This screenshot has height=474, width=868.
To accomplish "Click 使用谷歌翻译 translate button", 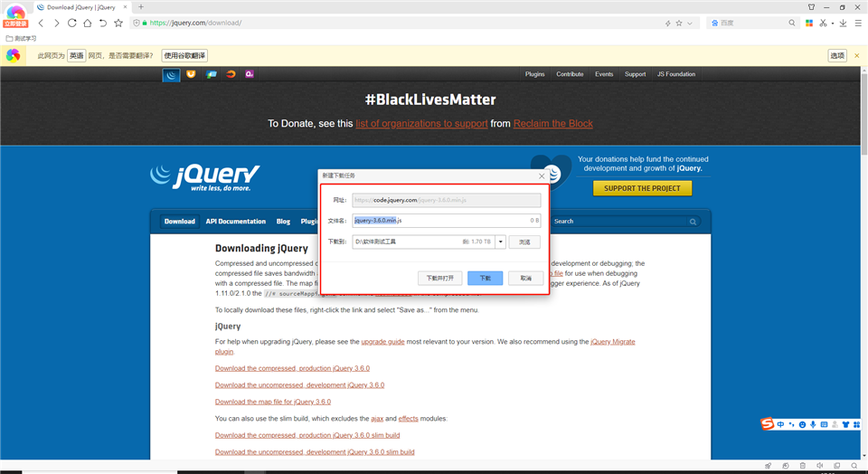I will click(184, 55).
